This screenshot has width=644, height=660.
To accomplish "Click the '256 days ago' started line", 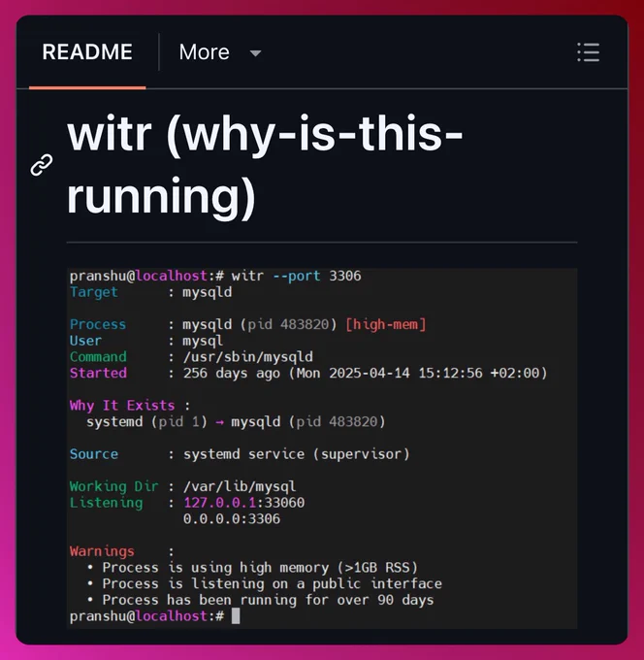I will [308, 373].
